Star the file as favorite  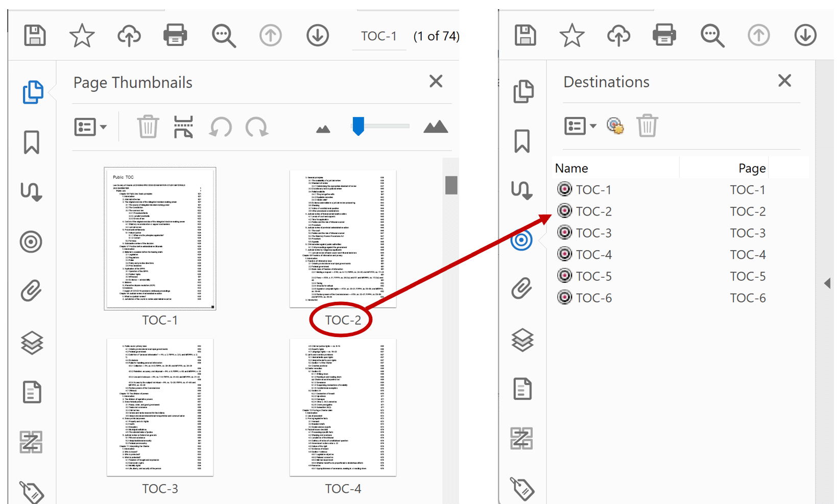point(82,35)
